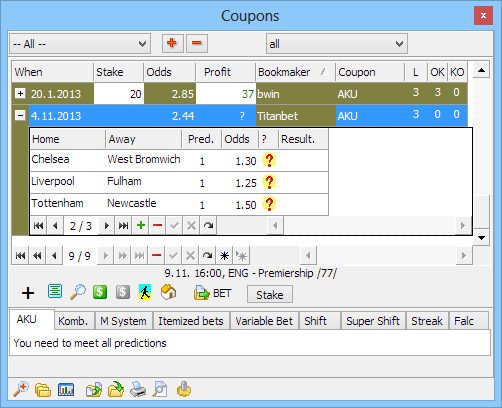Jump to first coupon in main navigator

(x=20, y=256)
